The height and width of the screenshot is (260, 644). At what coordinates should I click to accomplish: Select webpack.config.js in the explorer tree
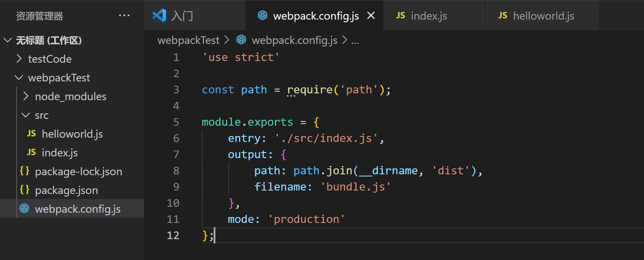(72, 209)
